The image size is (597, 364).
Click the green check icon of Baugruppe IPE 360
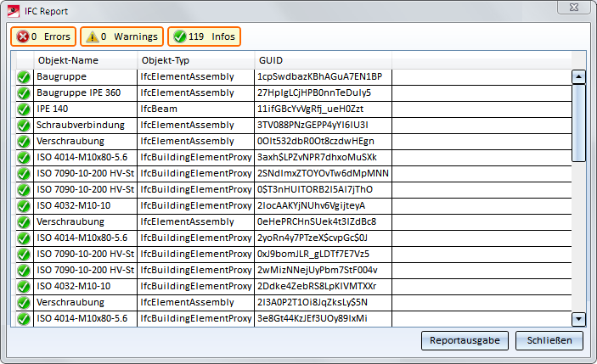(x=24, y=93)
